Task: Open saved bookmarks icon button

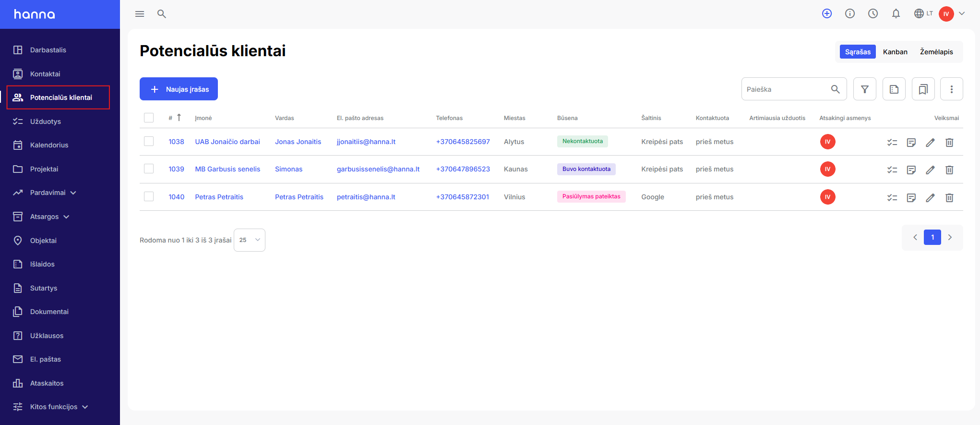Action: click(923, 89)
